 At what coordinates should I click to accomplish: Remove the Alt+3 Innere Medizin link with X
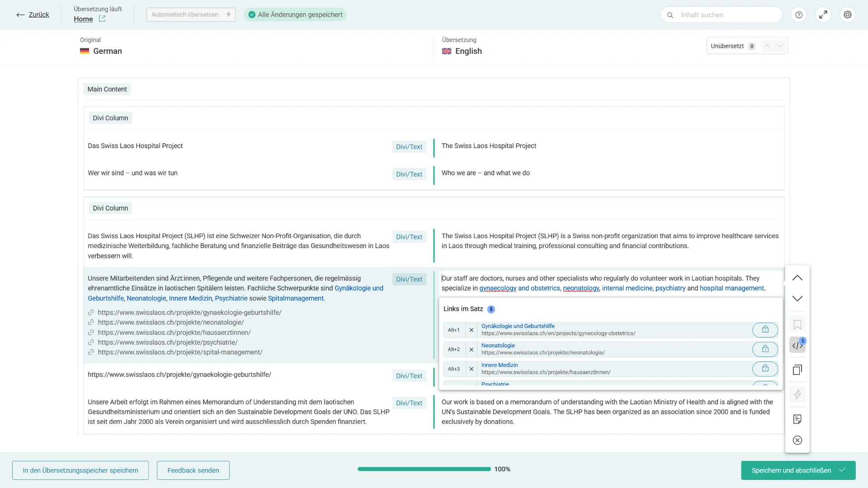click(x=472, y=369)
